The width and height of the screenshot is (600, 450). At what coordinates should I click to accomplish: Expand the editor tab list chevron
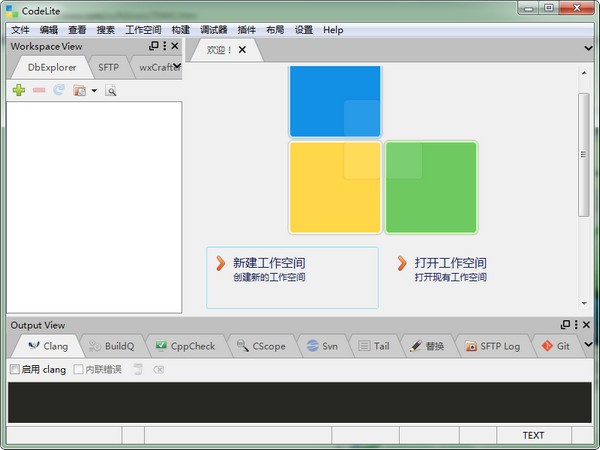coord(589,48)
